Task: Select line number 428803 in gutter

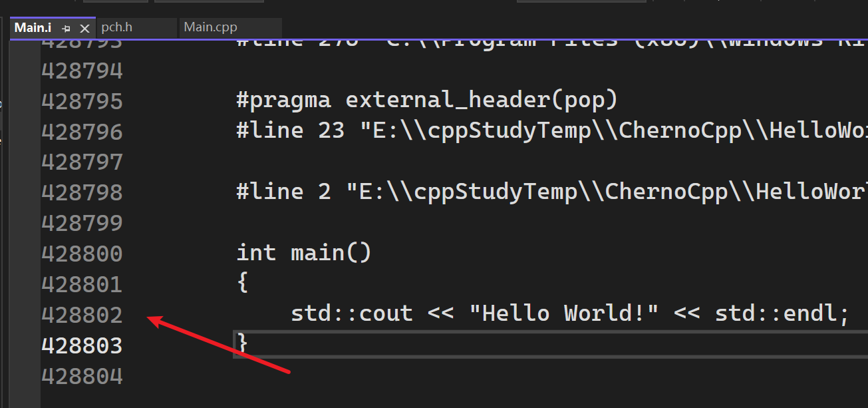Action: tap(82, 345)
